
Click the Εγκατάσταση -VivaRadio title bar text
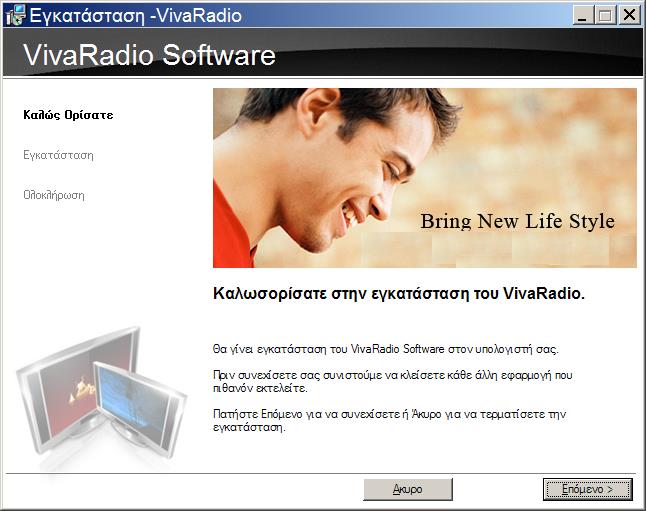(x=136, y=16)
